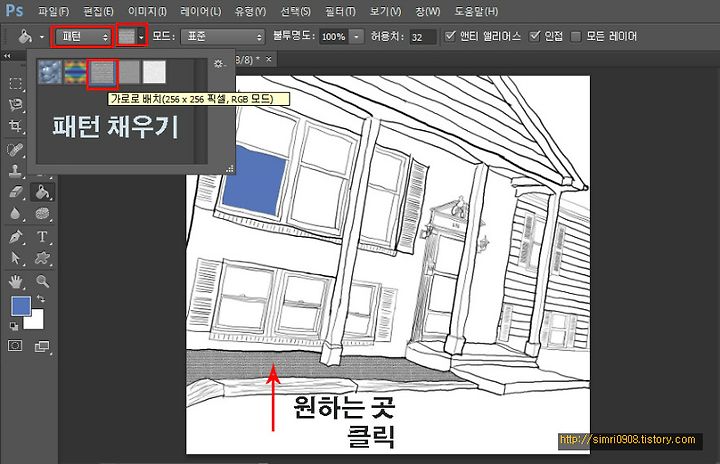The image size is (720, 464).
Task: Select the Crop tool
Action: (16, 126)
